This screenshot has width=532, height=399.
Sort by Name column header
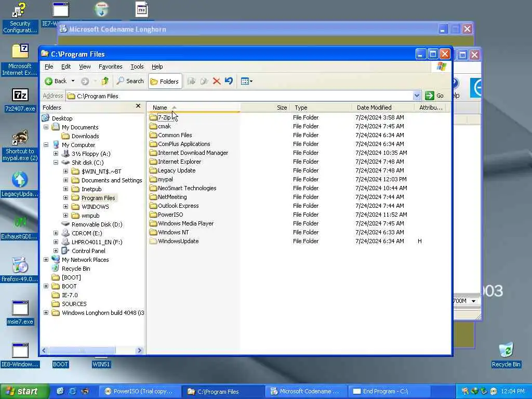pos(194,108)
